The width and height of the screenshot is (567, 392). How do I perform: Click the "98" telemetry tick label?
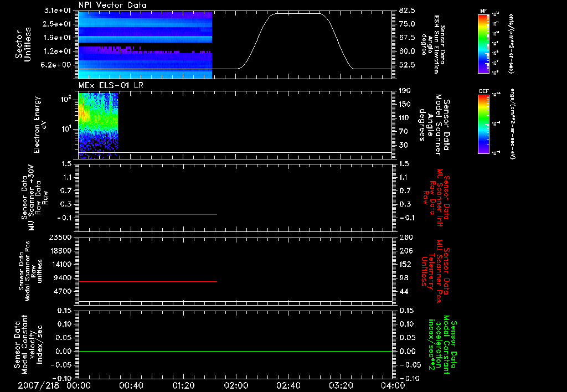coord(404,278)
